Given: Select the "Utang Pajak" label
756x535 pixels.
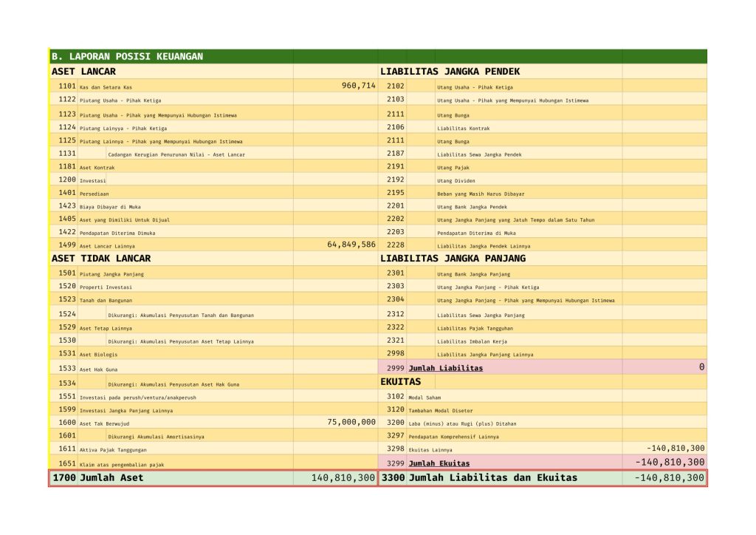Looking at the screenshot, I should click(x=453, y=168).
